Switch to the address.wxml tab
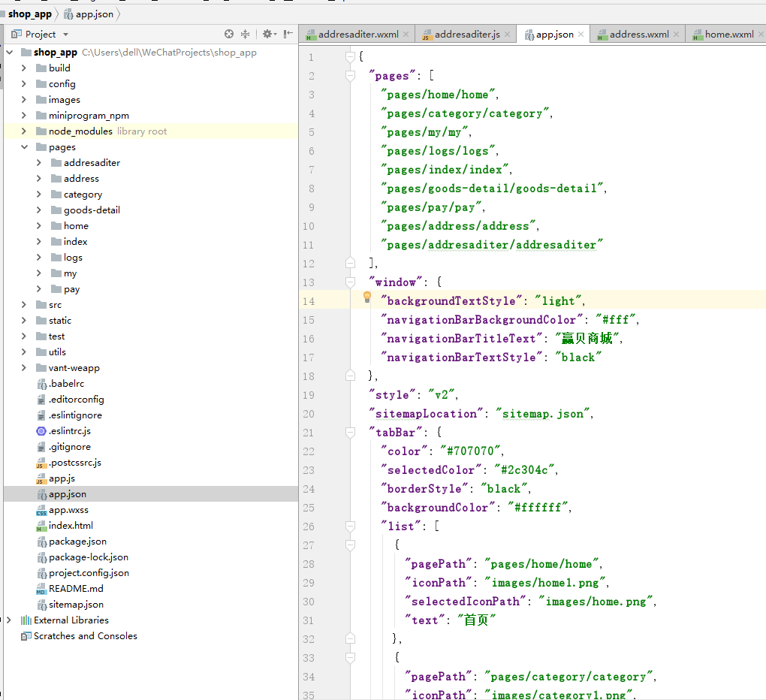Viewport: 766px width, 700px height. tap(638, 35)
